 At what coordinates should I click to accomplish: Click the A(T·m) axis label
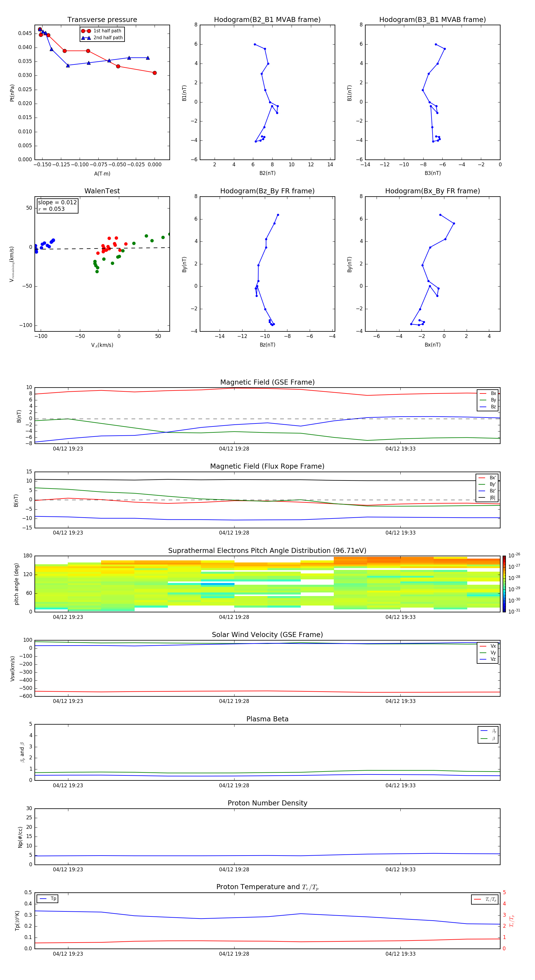click(102, 174)
